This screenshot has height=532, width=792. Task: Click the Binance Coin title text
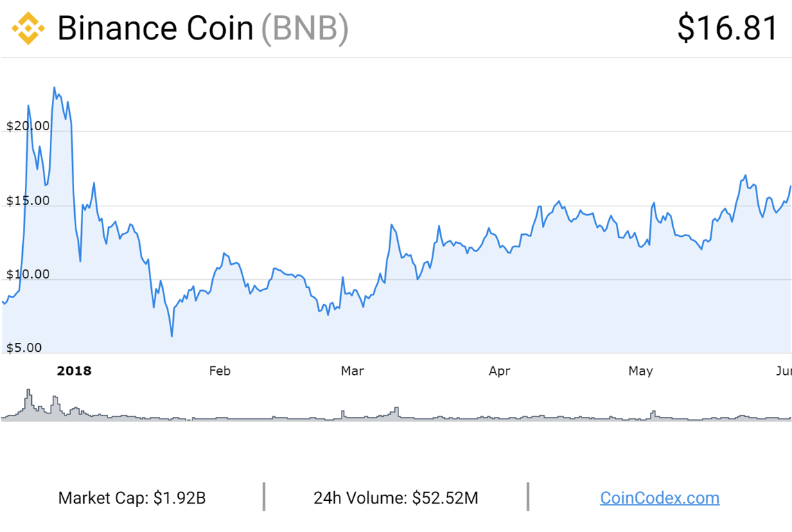pyautogui.click(x=155, y=28)
